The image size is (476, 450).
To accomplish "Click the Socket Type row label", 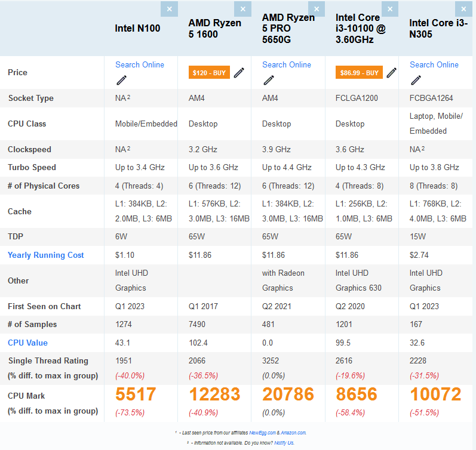I will (31, 98).
